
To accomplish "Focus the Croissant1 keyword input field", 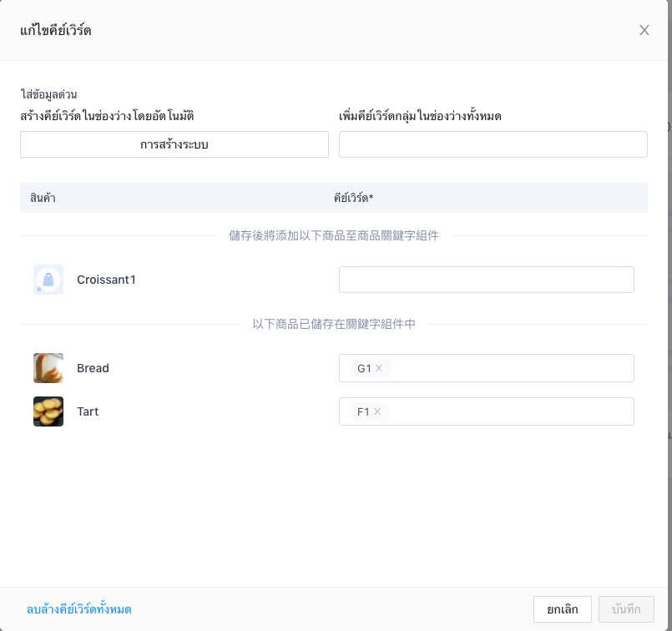I will click(487, 280).
